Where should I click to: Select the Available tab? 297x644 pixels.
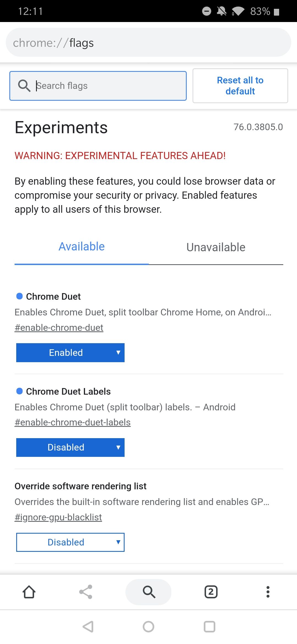(81, 246)
